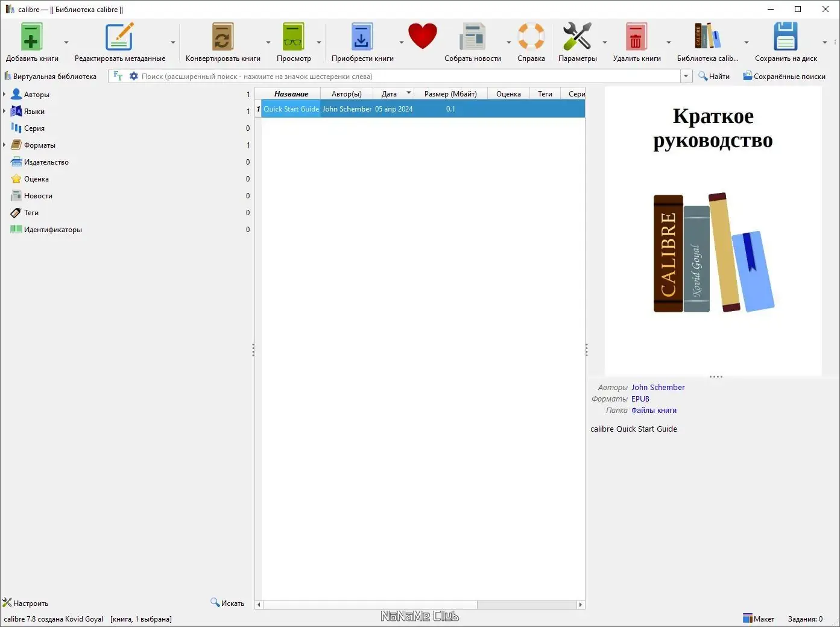Image resolution: width=840 pixels, height=627 pixels.
Task: Click the Макет layout button
Action: [x=759, y=619]
